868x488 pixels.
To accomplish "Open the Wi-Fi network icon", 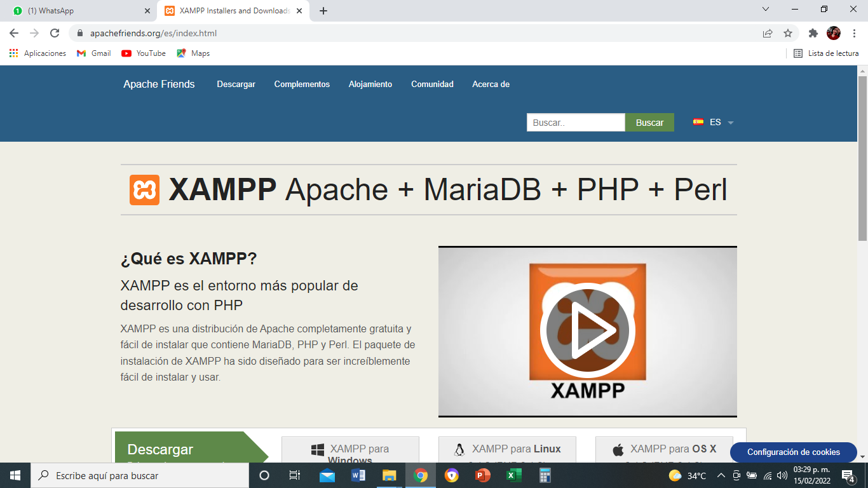I will pos(768,475).
